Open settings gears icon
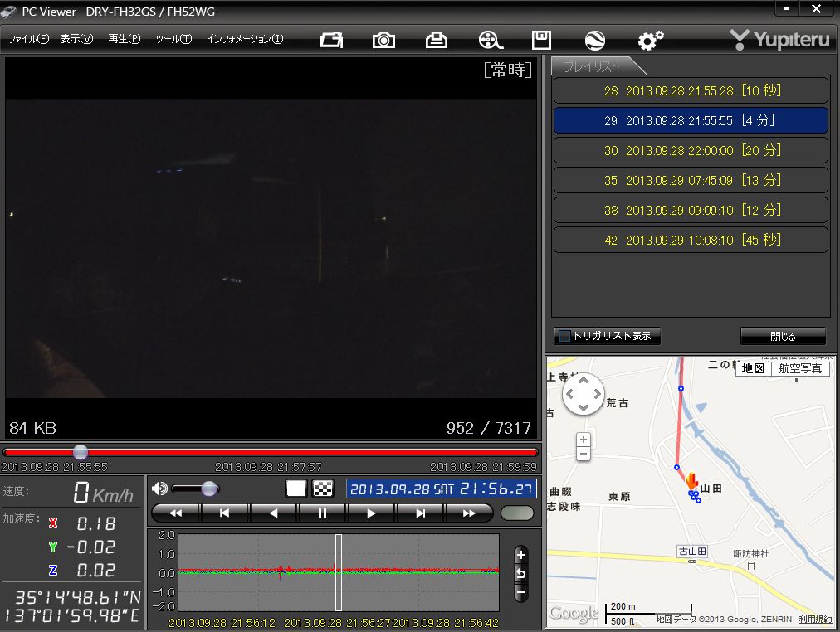Viewport: 840px width, 632px height. click(x=651, y=40)
